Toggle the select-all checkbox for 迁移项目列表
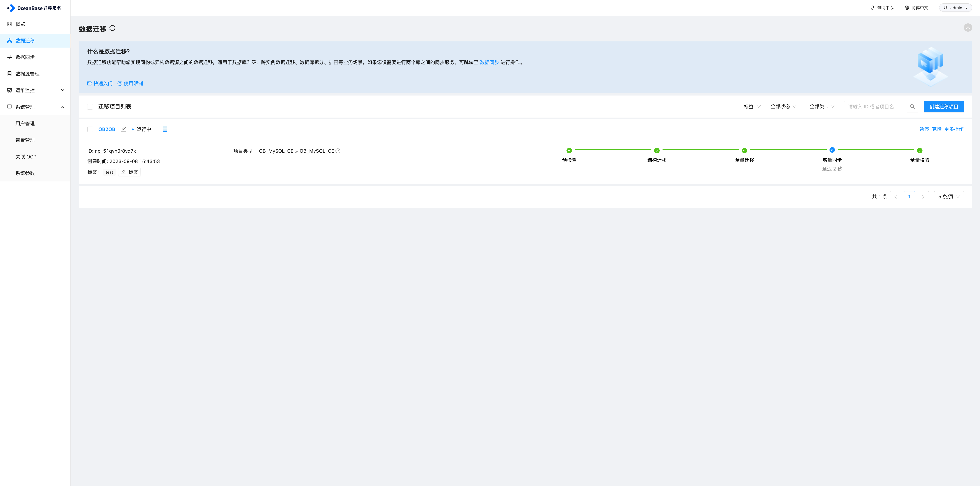The width and height of the screenshot is (980, 486). tap(90, 107)
